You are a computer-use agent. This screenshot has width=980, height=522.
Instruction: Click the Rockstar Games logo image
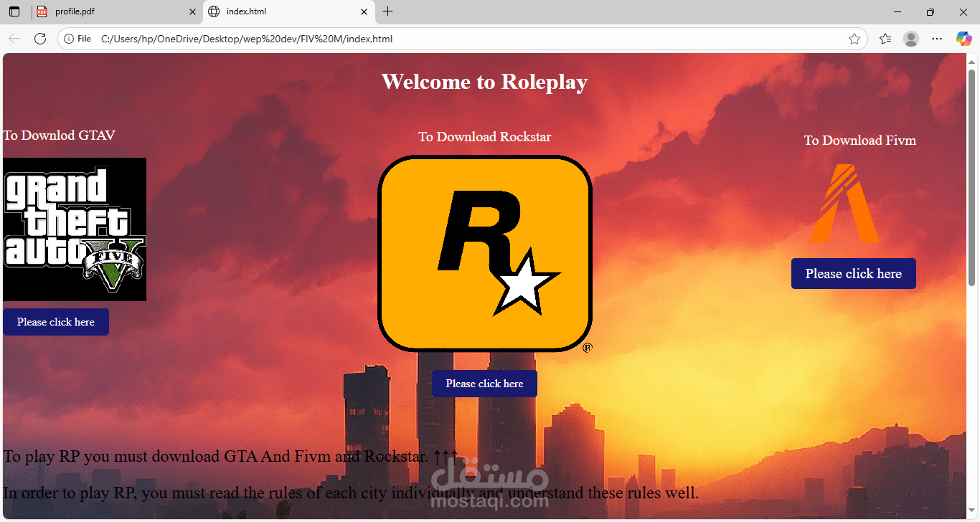[x=485, y=254]
